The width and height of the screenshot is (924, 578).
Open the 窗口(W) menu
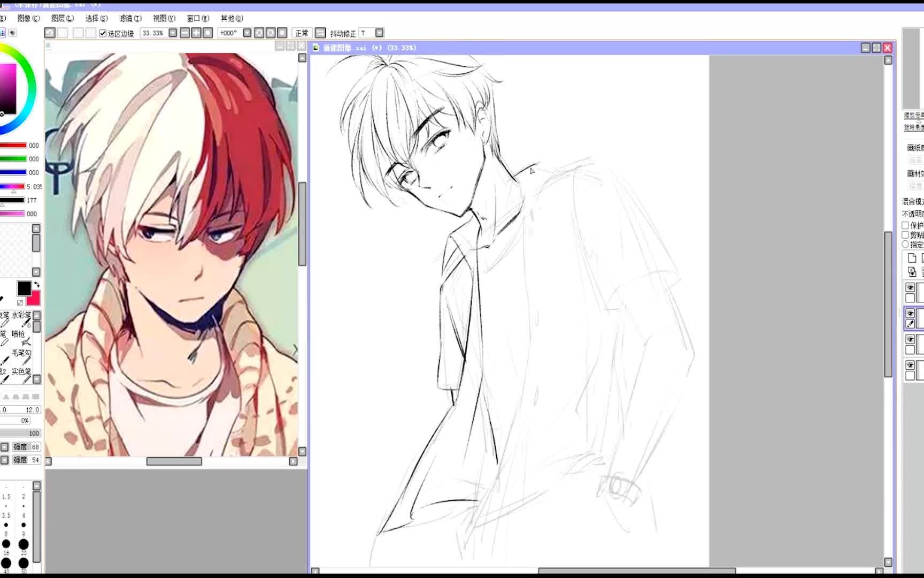coord(198,18)
